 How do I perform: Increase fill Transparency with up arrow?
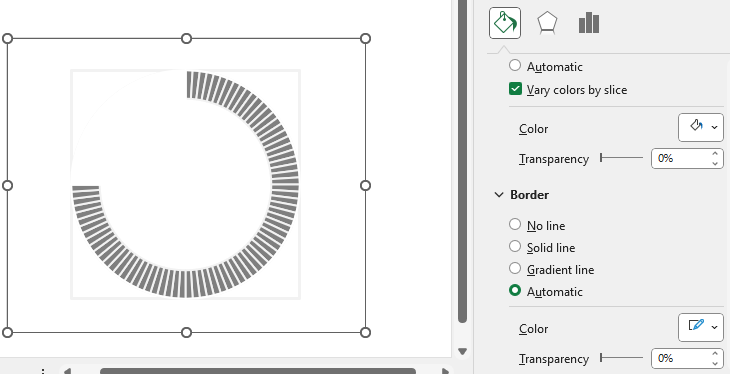[715, 154]
